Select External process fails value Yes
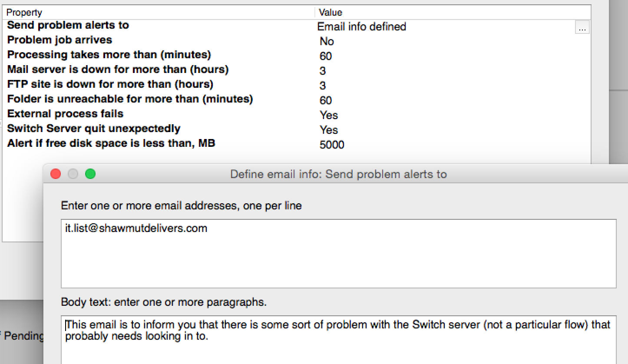This screenshot has width=628, height=364. pos(329,115)
